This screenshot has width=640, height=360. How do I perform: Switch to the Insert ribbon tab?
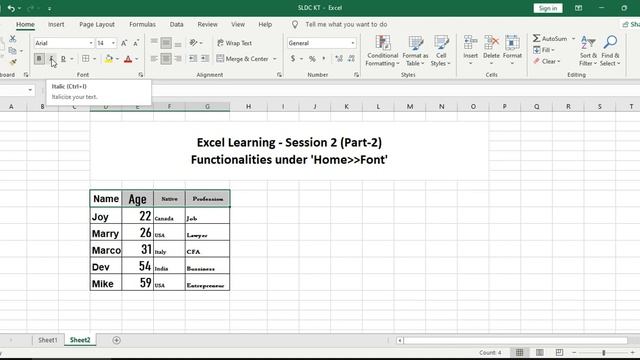56,24
